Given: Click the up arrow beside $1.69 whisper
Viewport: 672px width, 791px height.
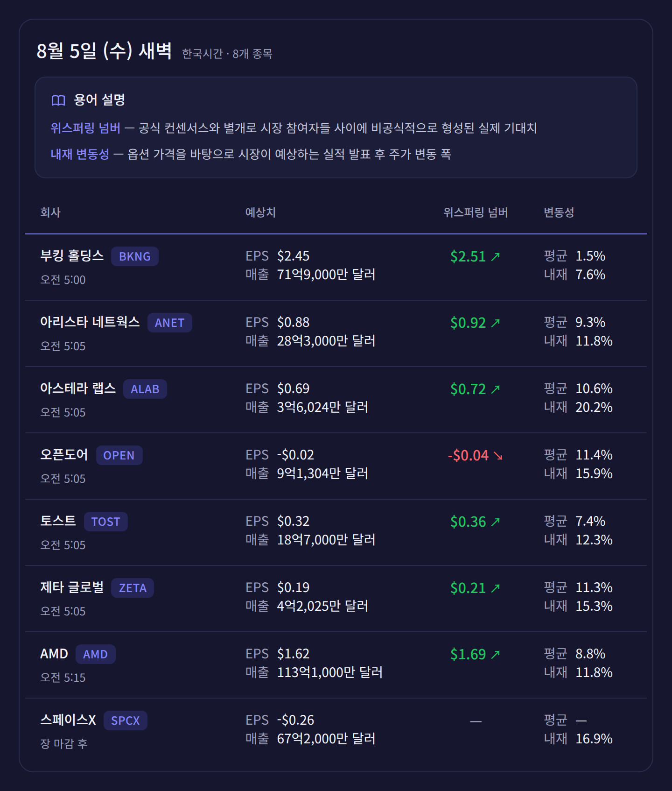Looking at the screenshot, I should (x=496, y=654).
